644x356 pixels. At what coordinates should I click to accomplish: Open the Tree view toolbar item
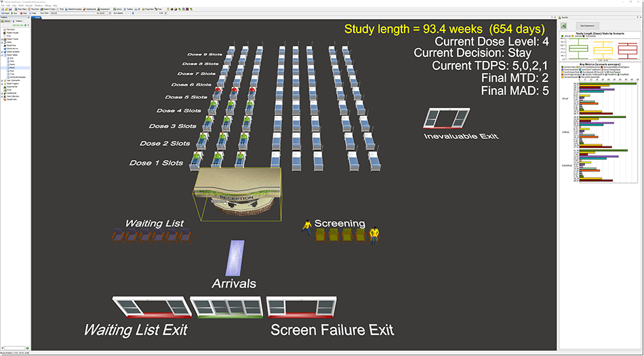click(158, 9)
